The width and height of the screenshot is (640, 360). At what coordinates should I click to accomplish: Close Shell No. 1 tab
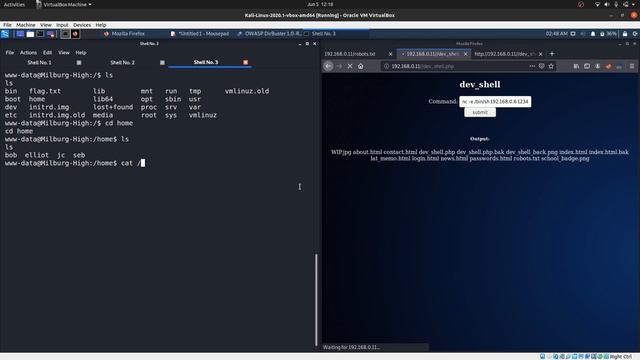(79, 62)
